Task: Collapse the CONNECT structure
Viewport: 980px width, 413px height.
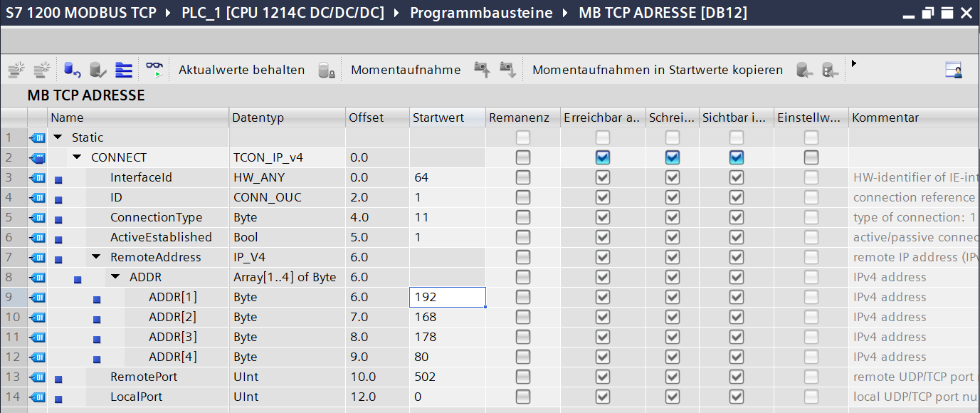Action: pyautogui.click(x=77, y=157)
